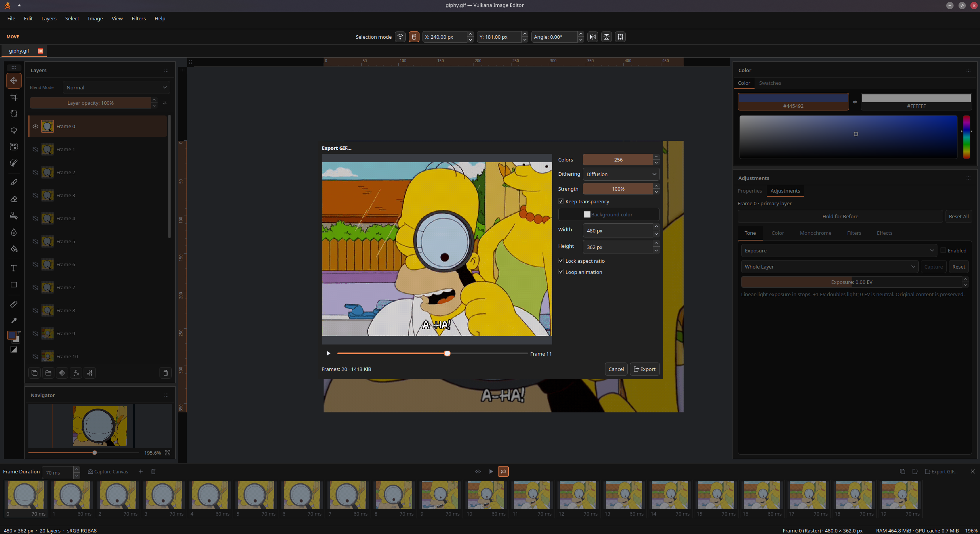Open the Image menu
This screenshot has width=980, height=534.
pyautogui.click(x=95, y=18)
